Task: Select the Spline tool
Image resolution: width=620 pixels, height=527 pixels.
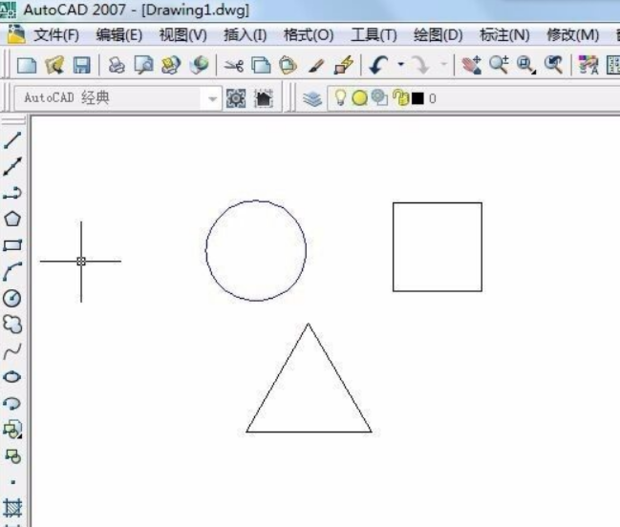Action: click(12, 351)
